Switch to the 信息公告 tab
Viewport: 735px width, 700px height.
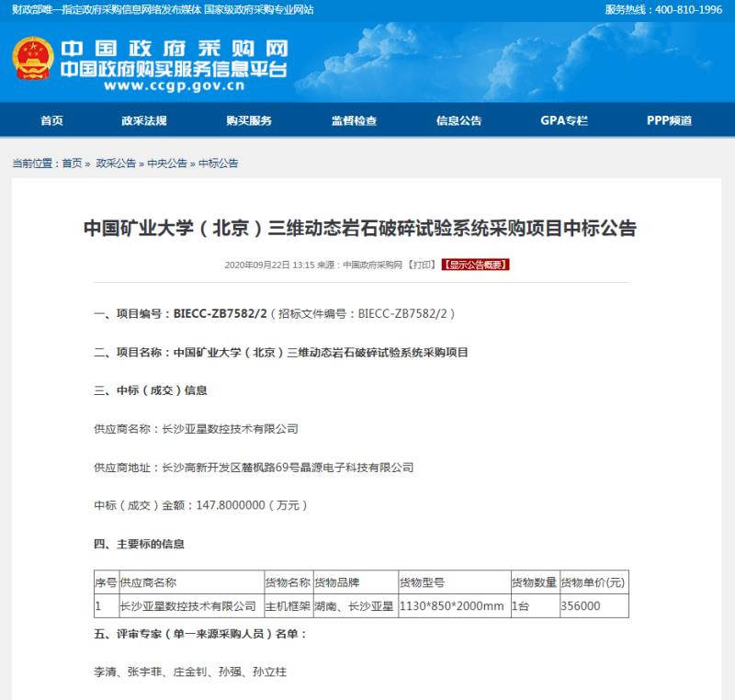click(458, 120)
